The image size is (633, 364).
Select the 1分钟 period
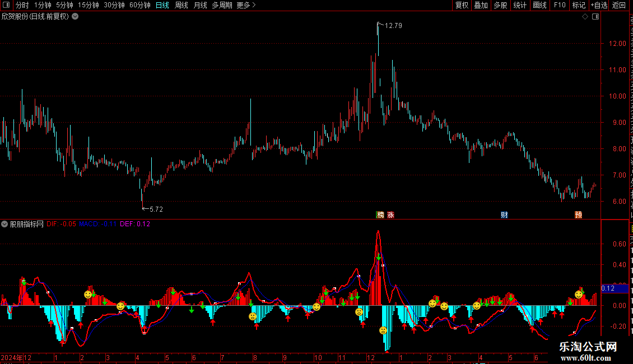(x=43, y=5)
